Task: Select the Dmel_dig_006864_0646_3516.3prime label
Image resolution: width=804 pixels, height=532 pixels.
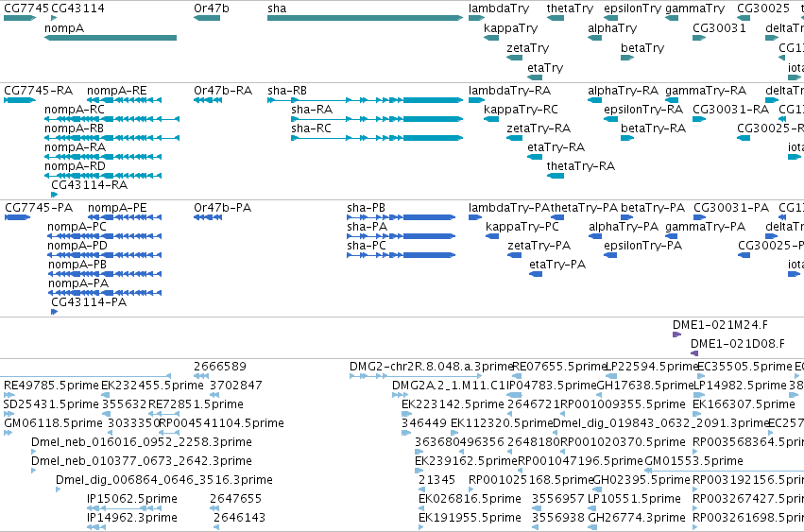Action: [x=164, y=480]
